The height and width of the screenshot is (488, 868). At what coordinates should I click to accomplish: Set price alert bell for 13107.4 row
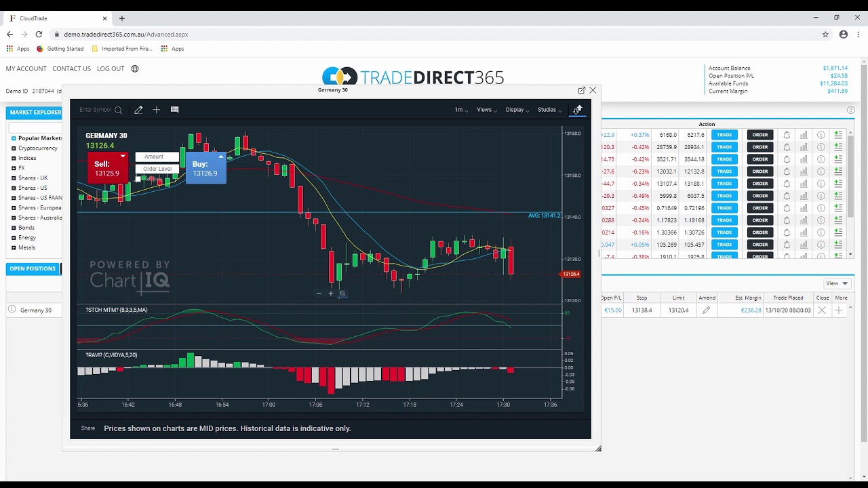(787, 184)
